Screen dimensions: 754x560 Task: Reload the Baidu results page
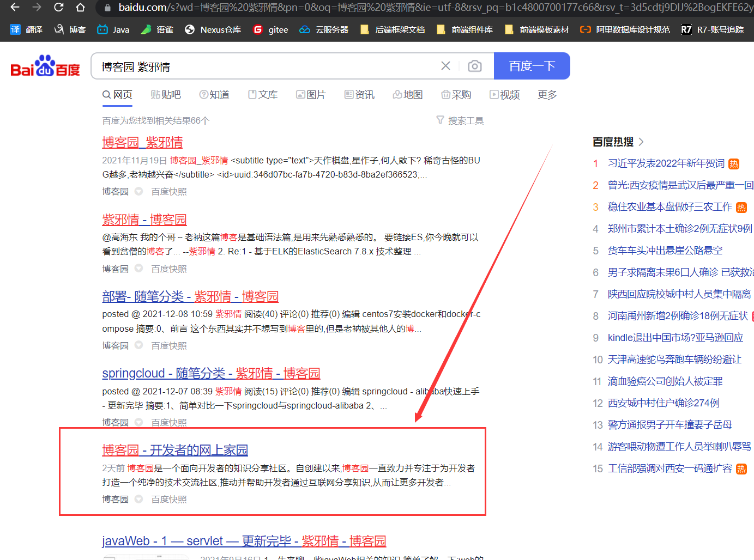click(x=58, y=7)
